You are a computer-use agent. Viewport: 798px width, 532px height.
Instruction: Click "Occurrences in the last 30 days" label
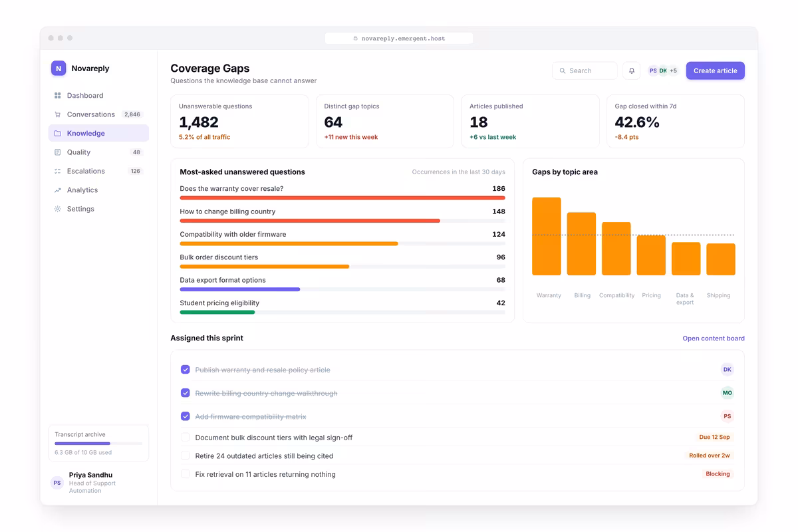point(459,172)
